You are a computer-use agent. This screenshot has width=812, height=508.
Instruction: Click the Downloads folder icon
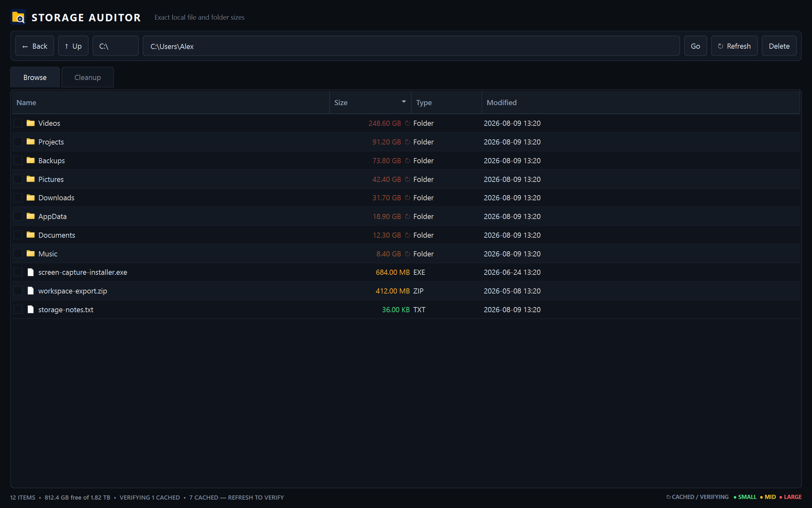[x=31, y=197]
